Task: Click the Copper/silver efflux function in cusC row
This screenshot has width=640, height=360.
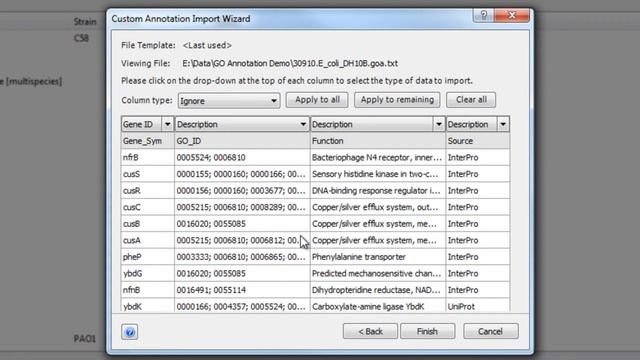Action: point(378,207)
